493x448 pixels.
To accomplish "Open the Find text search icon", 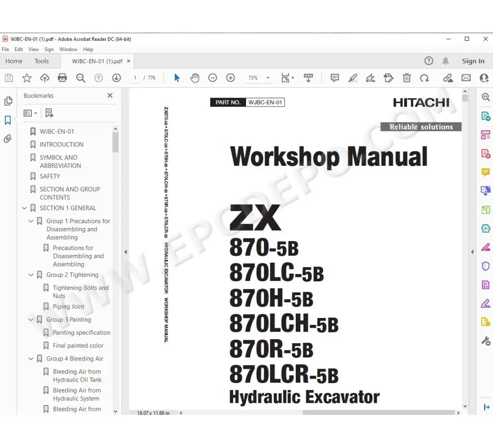I will (81, 78).
